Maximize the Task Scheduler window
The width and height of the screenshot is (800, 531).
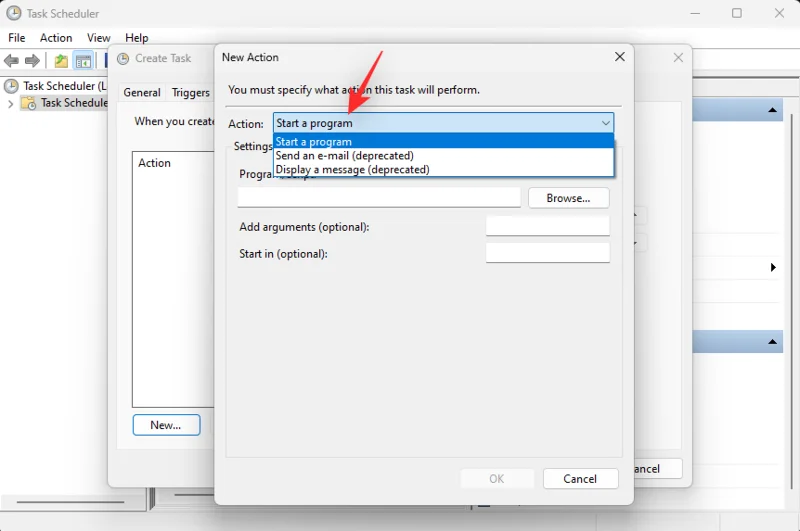(x=737, y=13)
